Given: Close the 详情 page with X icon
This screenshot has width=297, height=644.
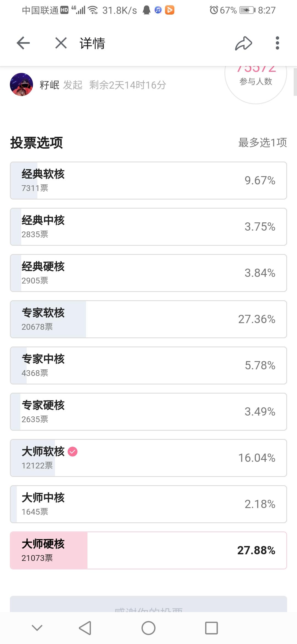Looking at the screenshot, I should pyautogui.click(x=61, y=43).
